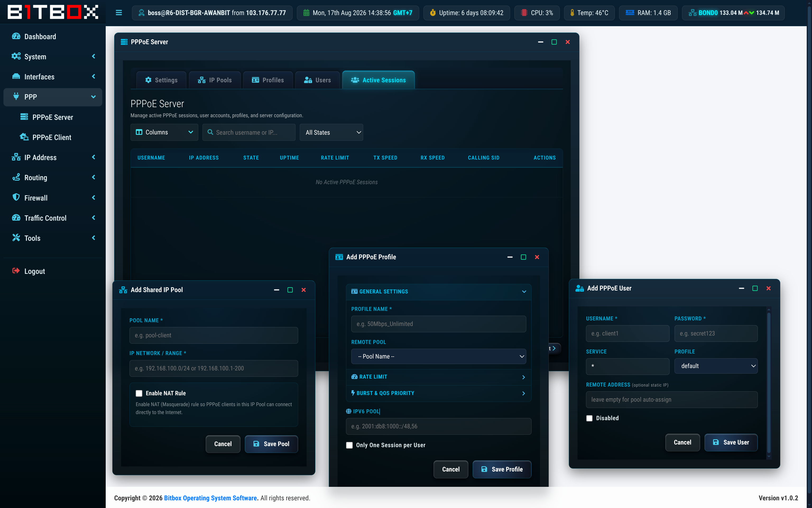
Task: Focus the IP Network / Range field
Action: click(213, 368)
